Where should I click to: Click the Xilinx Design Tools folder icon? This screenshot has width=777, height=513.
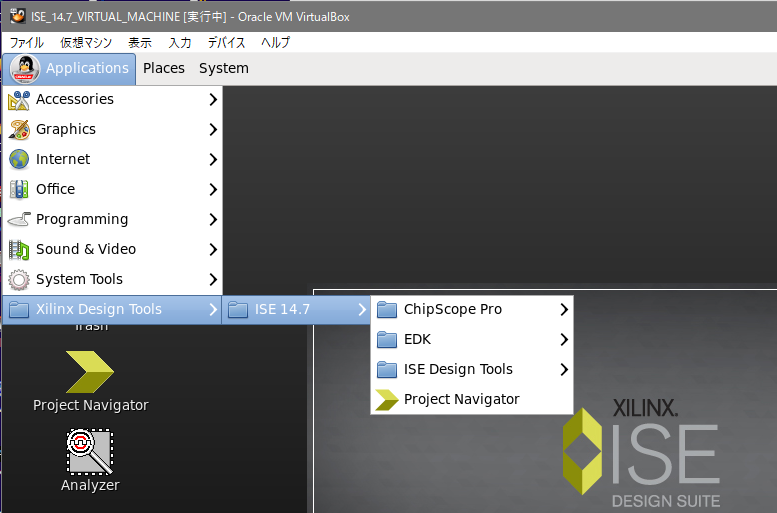pos(19,310)
